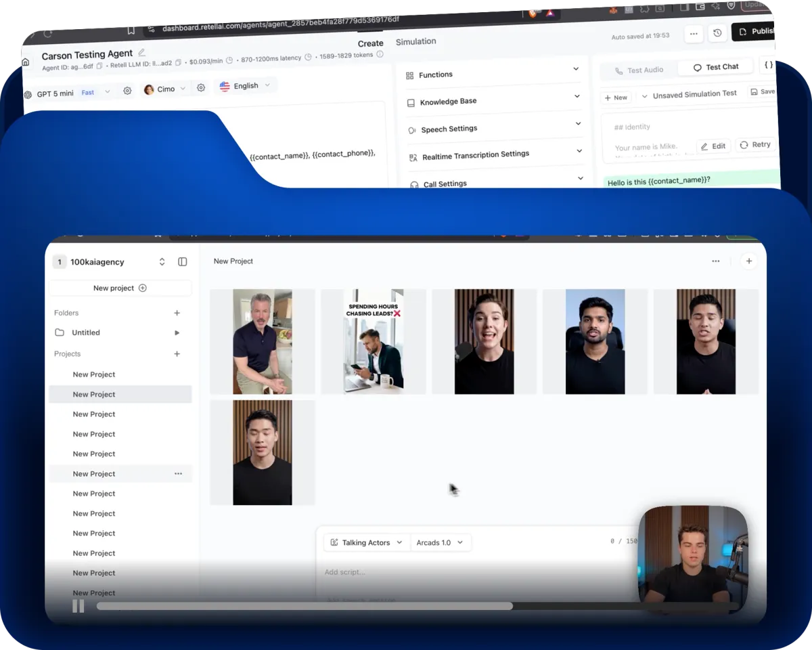Open thumbnail of woman in black shirt

(484, 341)
